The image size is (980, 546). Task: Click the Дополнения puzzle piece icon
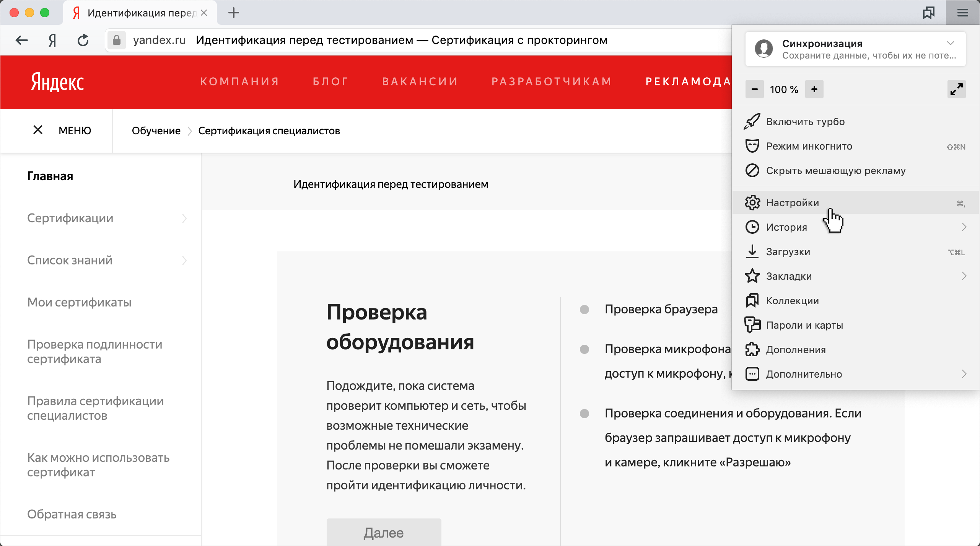(x=752, y=349)
